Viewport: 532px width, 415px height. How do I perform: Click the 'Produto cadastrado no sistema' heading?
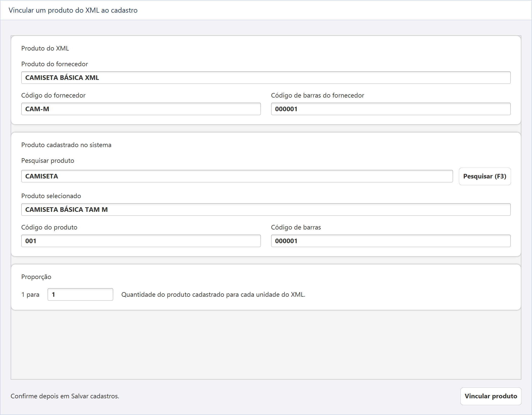click(66, 145)
